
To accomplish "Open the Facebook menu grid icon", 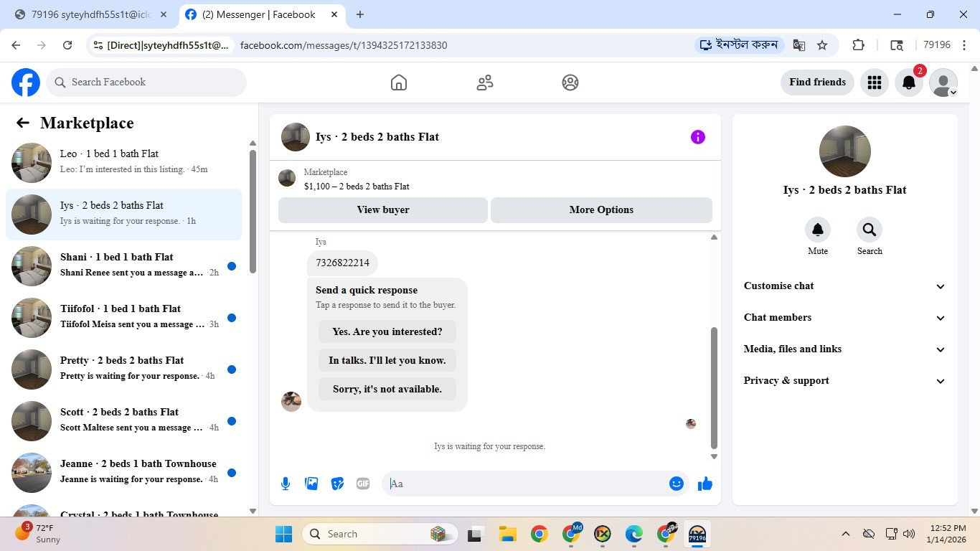I will click(x=874, y=83).
